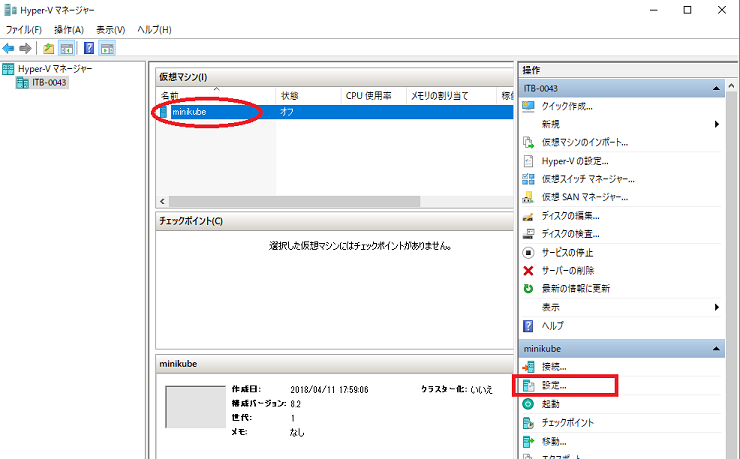Sort by the 名前 column header
Viewport: 740px width, 459px height.
216,96
